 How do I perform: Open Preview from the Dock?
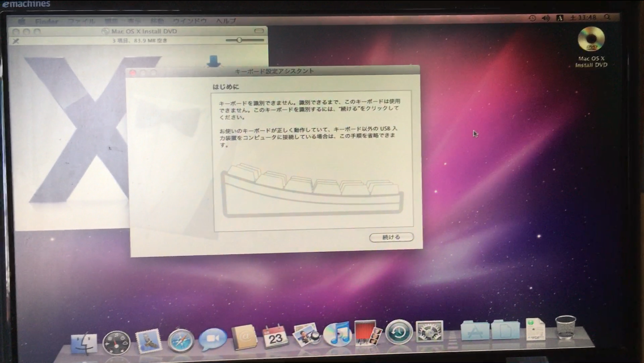306,335
